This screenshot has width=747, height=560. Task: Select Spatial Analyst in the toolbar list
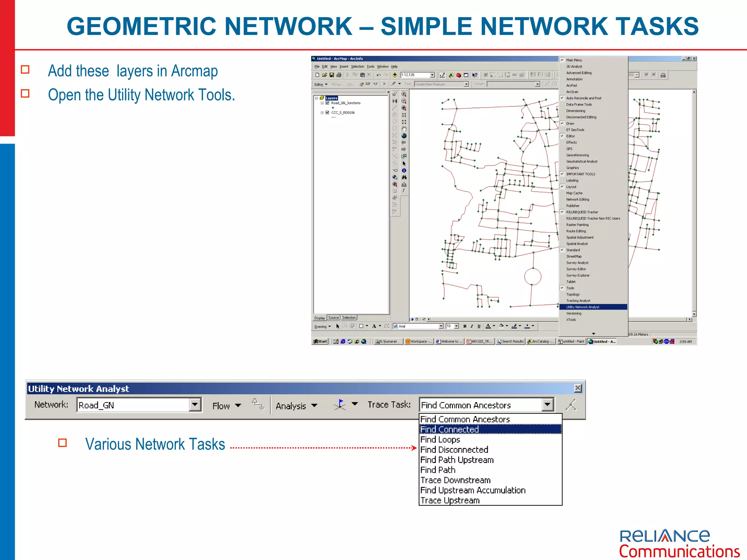(593, 244)
